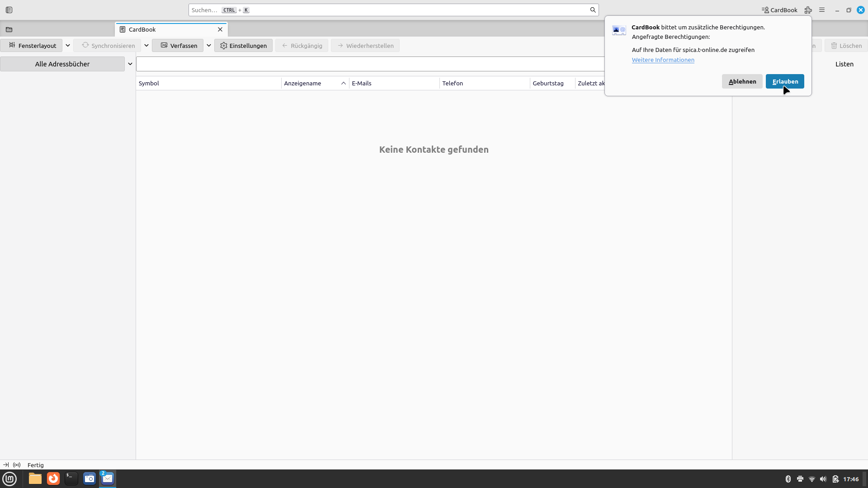Sort by the Telefon column

tap(485, 83)
